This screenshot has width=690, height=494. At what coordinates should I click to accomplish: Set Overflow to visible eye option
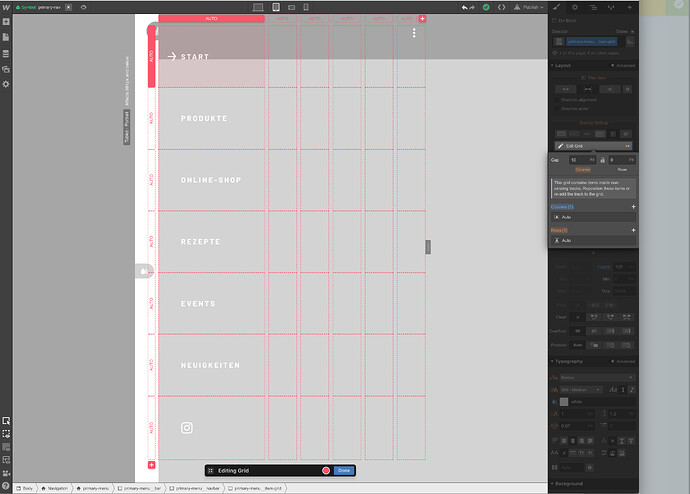[578, 331]
